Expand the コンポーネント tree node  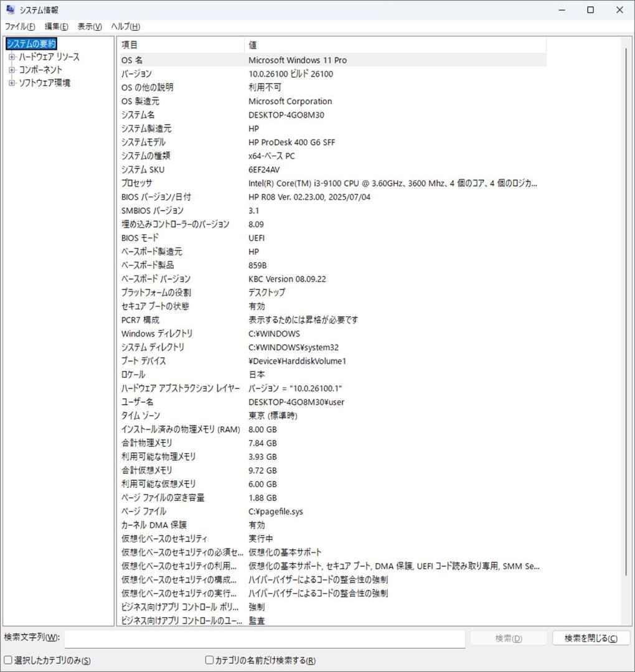coord(11,69)
